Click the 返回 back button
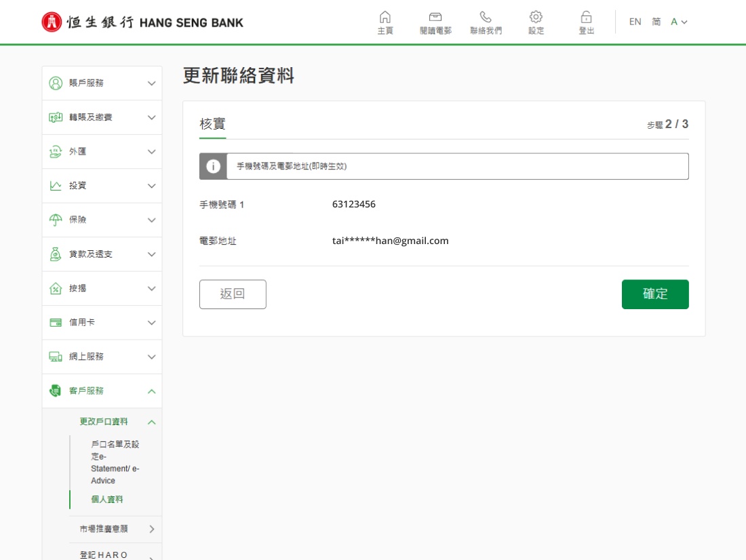 click(233, 294)
